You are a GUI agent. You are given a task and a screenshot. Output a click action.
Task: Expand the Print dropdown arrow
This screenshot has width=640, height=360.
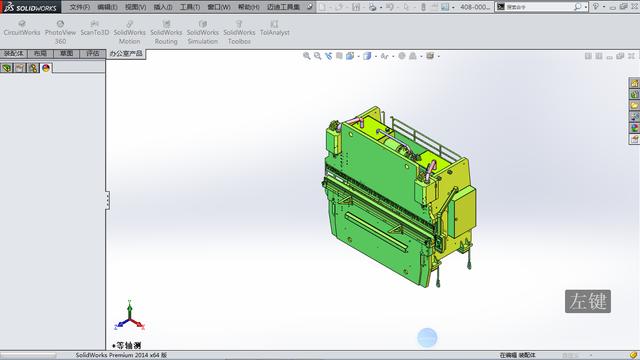[x=380, y=7]
